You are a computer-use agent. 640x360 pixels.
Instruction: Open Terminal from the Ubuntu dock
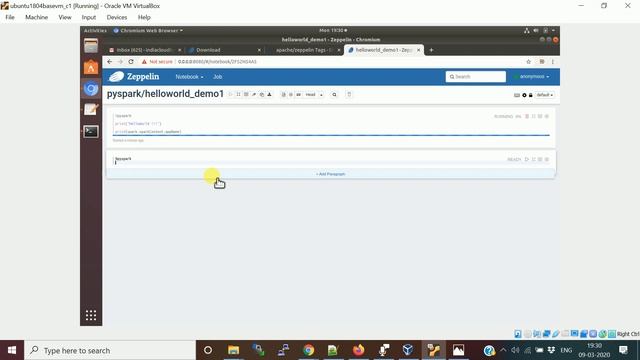point(91,131)
